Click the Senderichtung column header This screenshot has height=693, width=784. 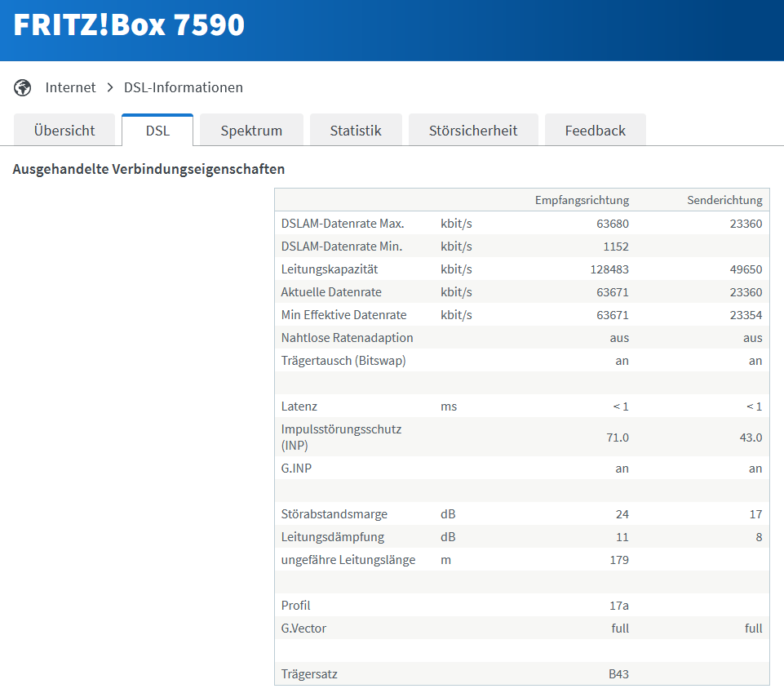pyautogui.click(x=724, y=200)
